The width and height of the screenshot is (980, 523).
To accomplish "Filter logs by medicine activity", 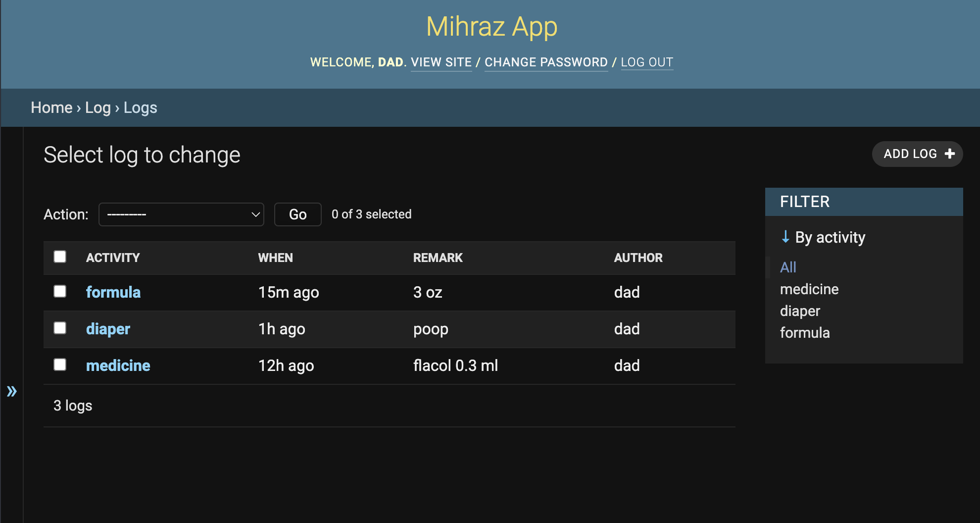I will coord(809,289).
